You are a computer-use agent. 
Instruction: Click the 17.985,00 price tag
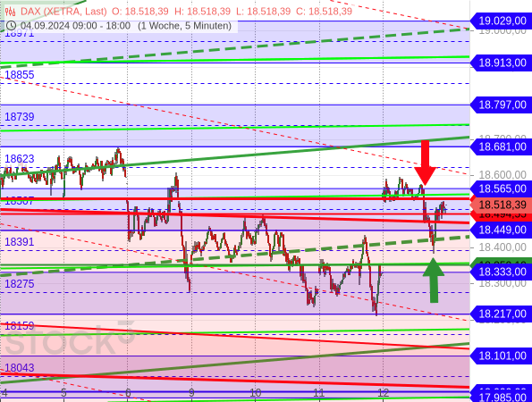click(x=501, y=398)
